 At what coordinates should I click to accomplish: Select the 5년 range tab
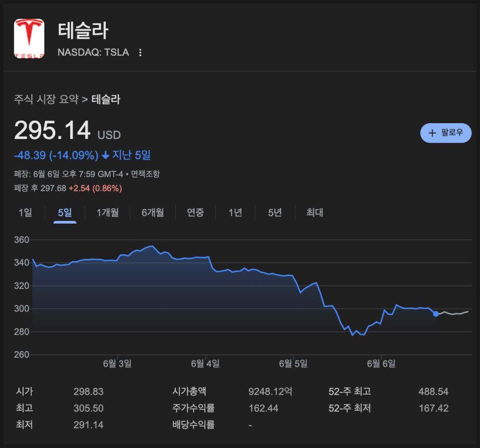(275, 213)
